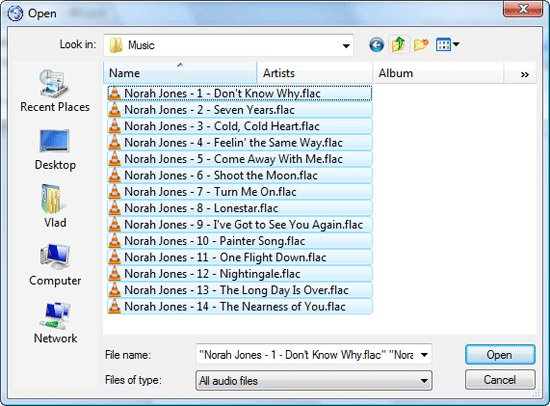Expand the Look in Music dropdown
550x406 pixels.
point(346,45)
